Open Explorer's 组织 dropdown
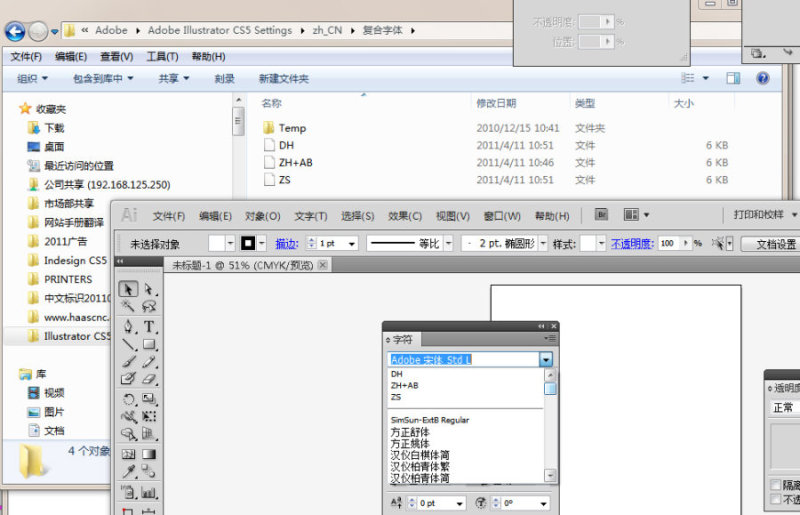Screen dimensions: 800x515 click(32, 79)
